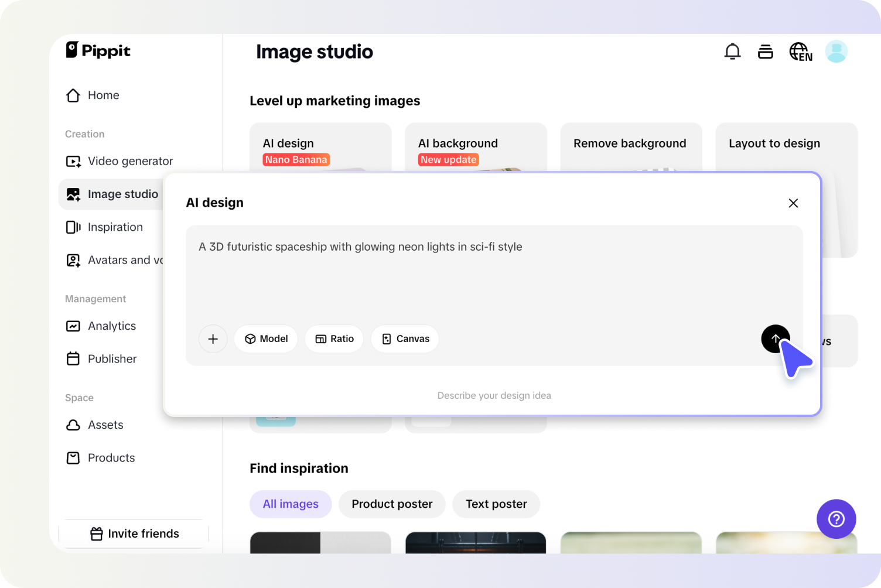Select the All images filter tab

[x=291, y=504]
